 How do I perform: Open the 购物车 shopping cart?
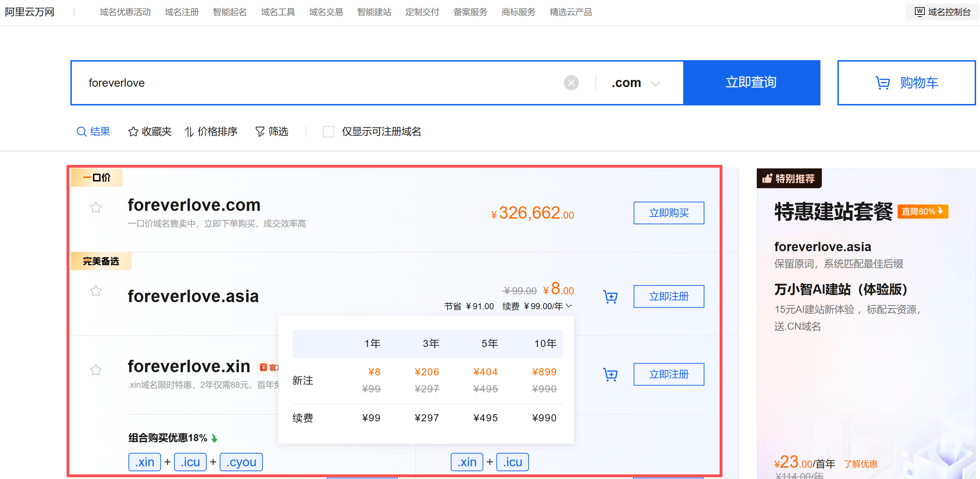pos(906,82)
